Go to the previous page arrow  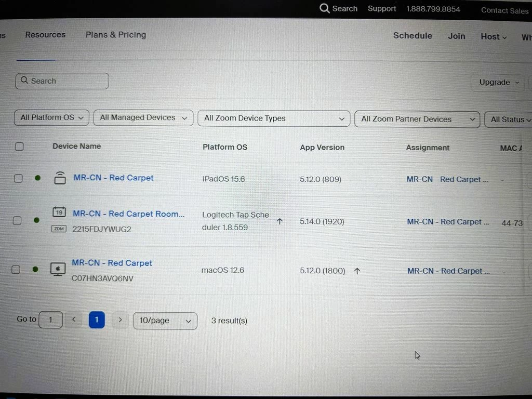click(74, 320)
